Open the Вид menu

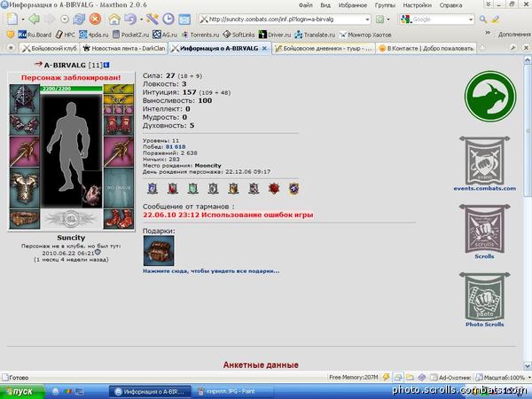point(325,5)
